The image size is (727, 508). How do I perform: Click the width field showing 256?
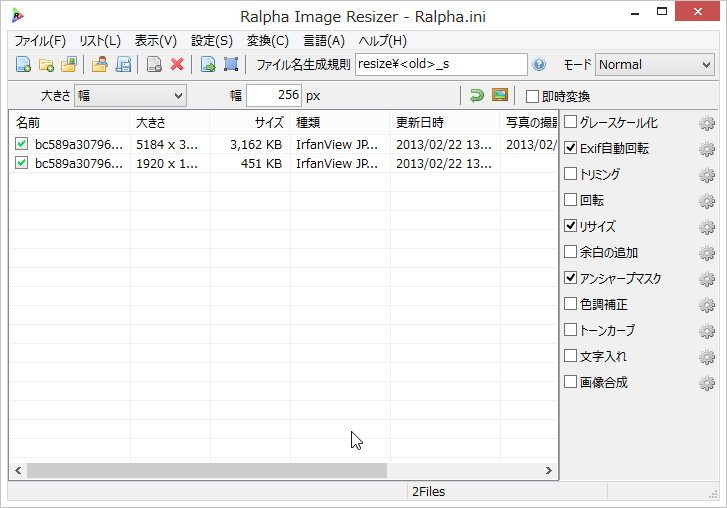click(x=274, y=95)
